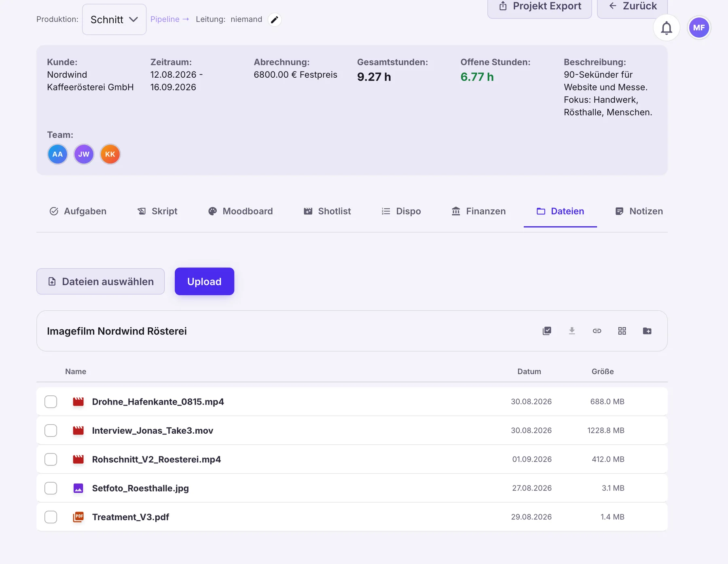This screenshot has width=728, height=564.
Task: Open the notifications bell
Action: coord(667,28)
